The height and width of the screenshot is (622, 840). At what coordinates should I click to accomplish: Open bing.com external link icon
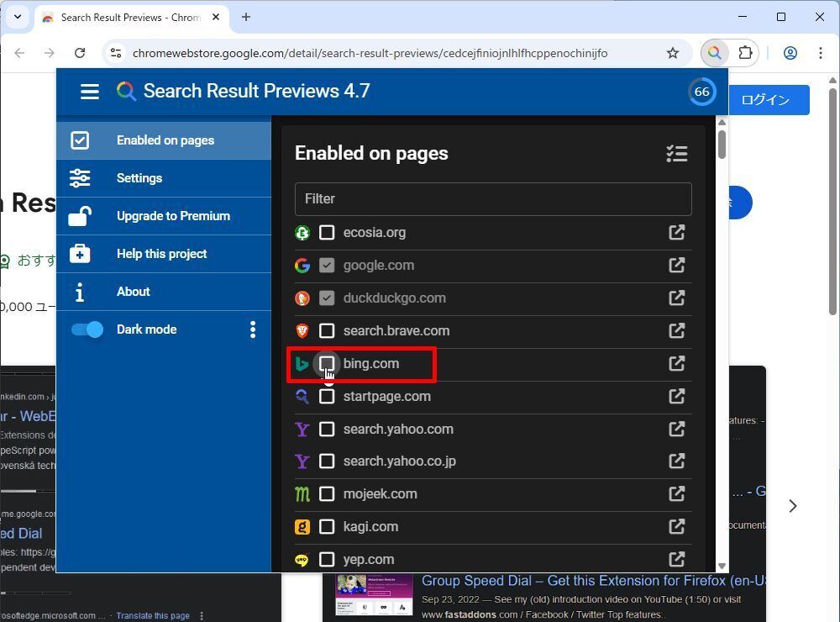coord(676,364)
